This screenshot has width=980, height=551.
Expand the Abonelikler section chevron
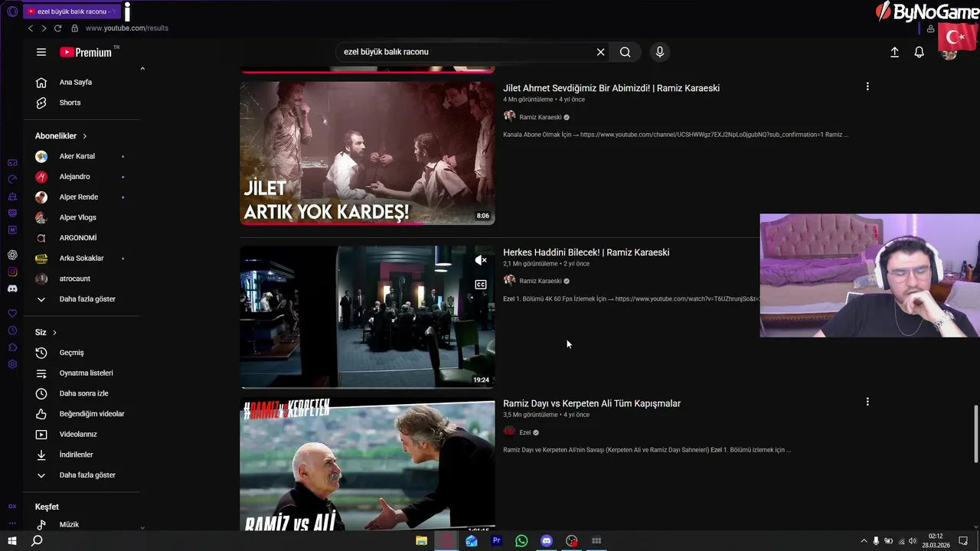pos(84,136)
